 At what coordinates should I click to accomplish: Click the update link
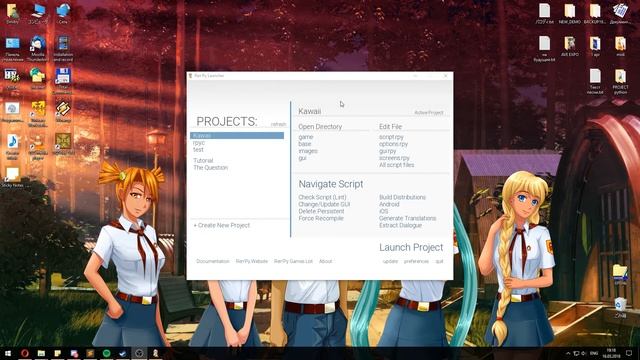[390, 261]
